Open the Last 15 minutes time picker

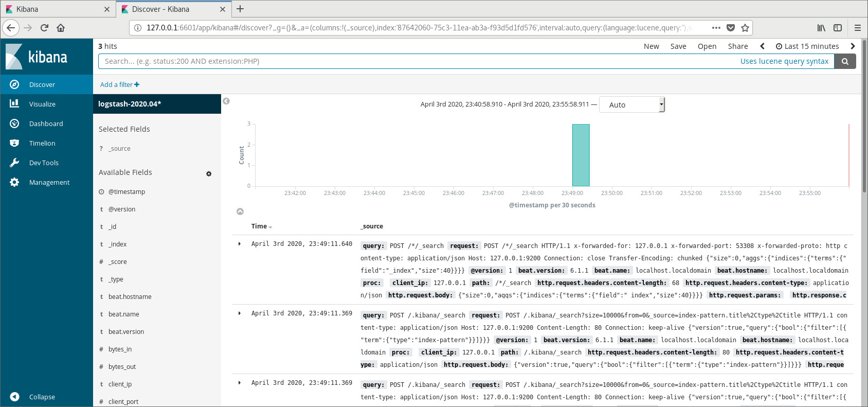coord(807,46)
